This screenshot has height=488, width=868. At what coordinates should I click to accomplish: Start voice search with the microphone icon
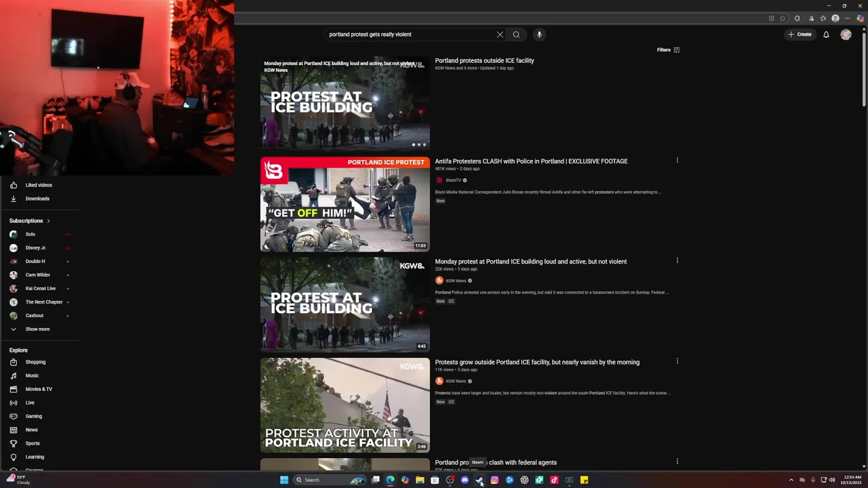pyautogui.click(x=539, y=35)
